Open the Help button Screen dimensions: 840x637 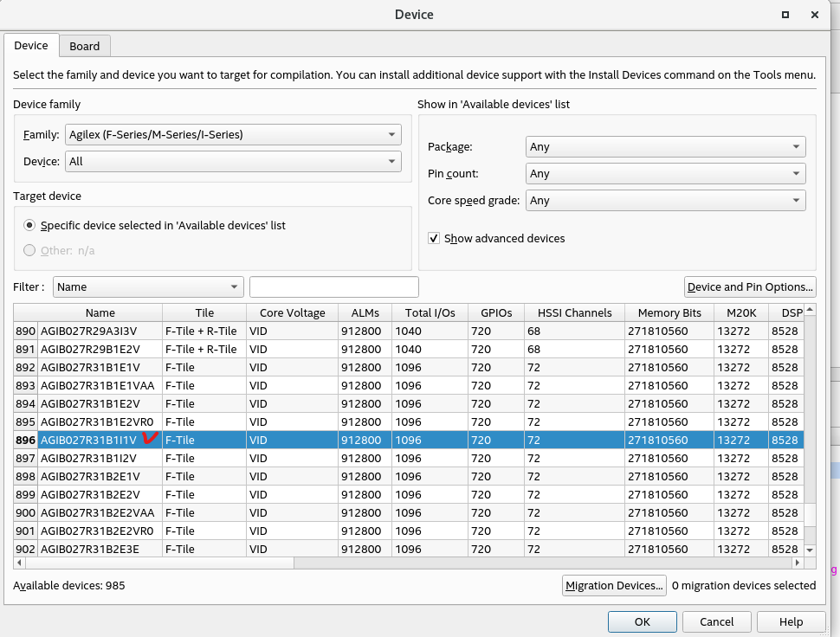pyautogui.click(x=791, y=621)
